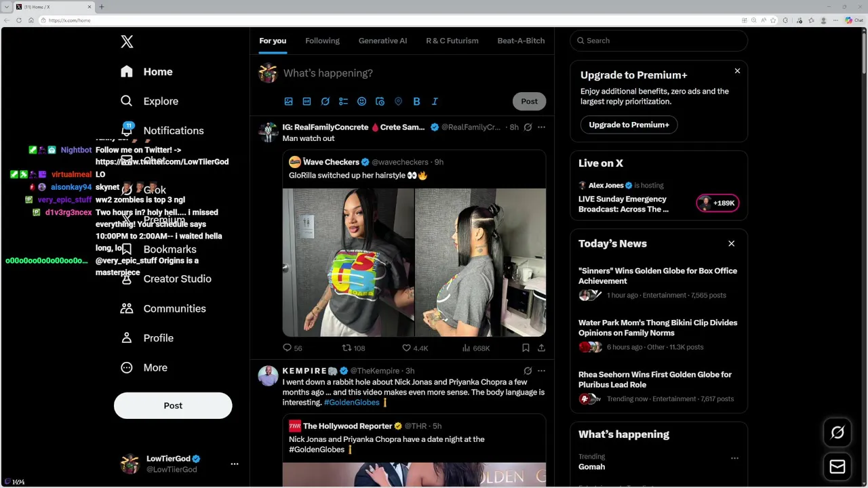Viewport: 868px width, 488px height.
Task: Open Sinners Wins Golden Globe news story
Action: [658, 276]
